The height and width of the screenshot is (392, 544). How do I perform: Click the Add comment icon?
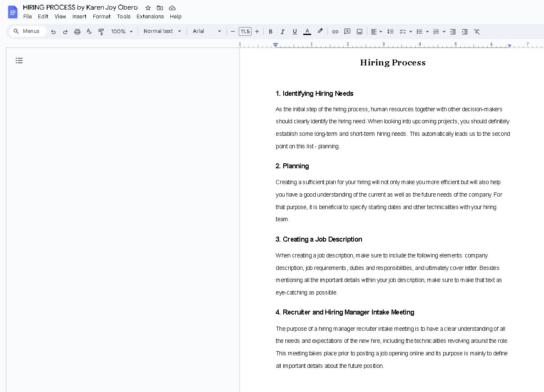pos(347,32)
